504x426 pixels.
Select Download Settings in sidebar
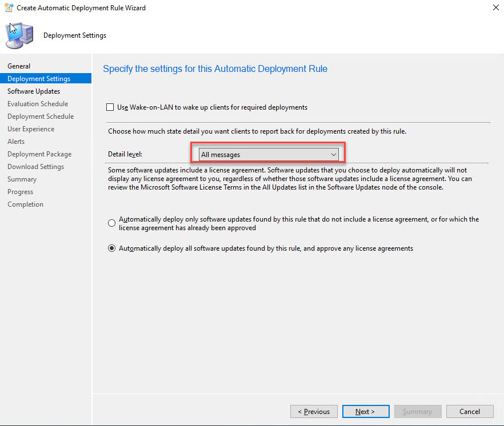click(x=35, y=167)
